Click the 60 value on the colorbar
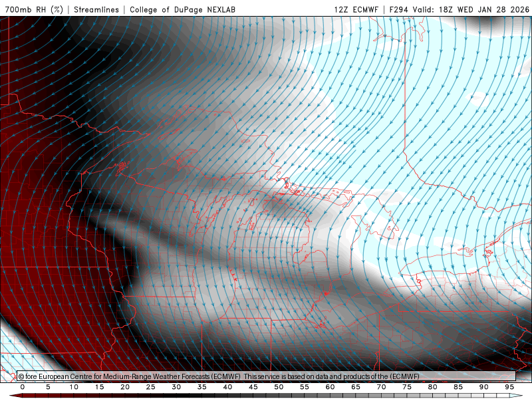 (330, 387)
